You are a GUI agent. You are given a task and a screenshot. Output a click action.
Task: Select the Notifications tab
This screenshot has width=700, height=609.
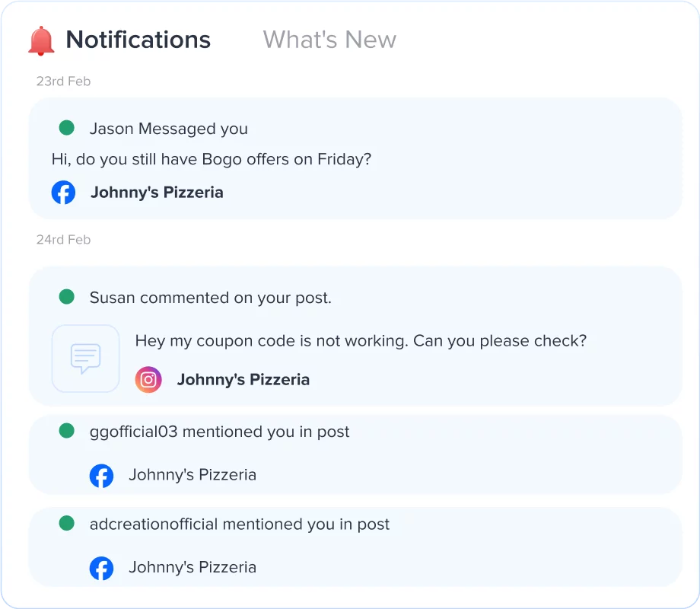coord(138,40)
